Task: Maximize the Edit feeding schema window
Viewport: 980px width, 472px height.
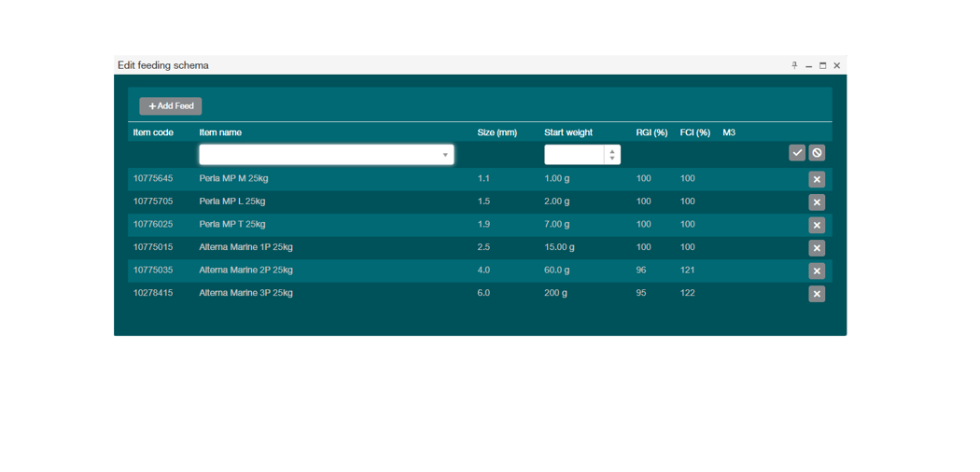Action: [822, 65]
